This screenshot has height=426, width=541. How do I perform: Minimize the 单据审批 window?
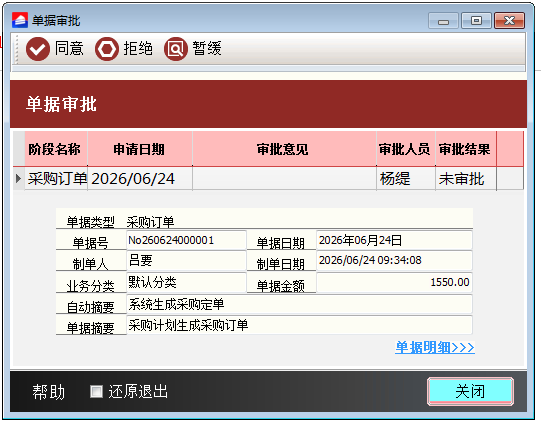coord(443,21)
